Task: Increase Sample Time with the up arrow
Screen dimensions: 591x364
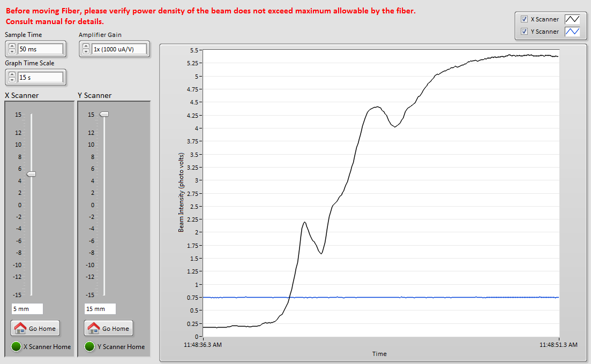Action: click(x=12, y=47)
